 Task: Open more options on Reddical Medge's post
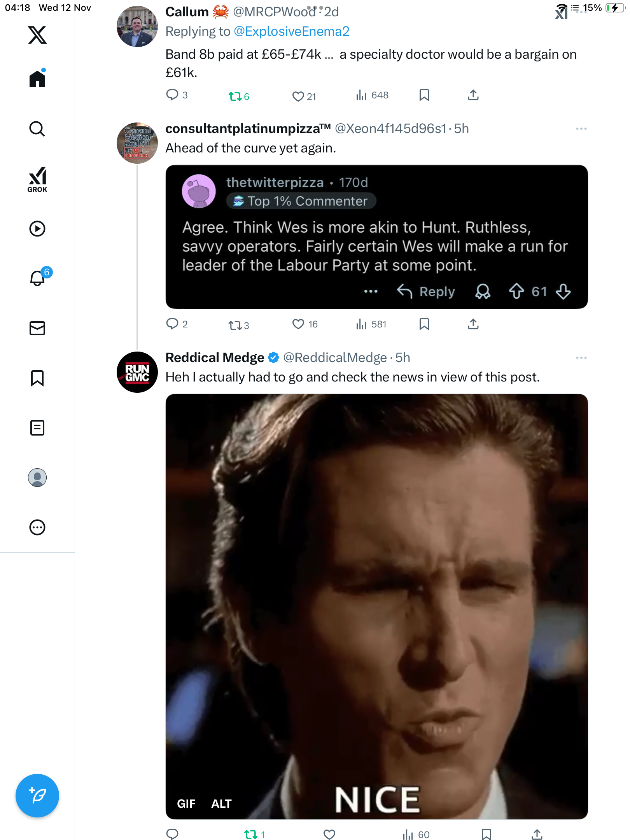(x=581, y=358)
